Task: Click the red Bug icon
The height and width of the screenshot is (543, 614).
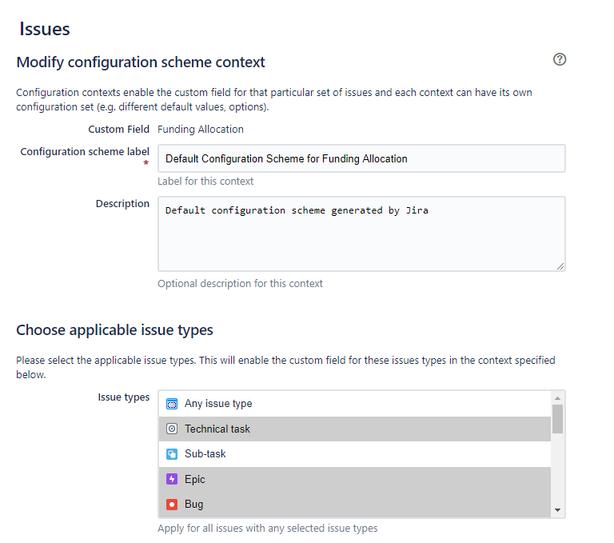Action: [172, 504]
